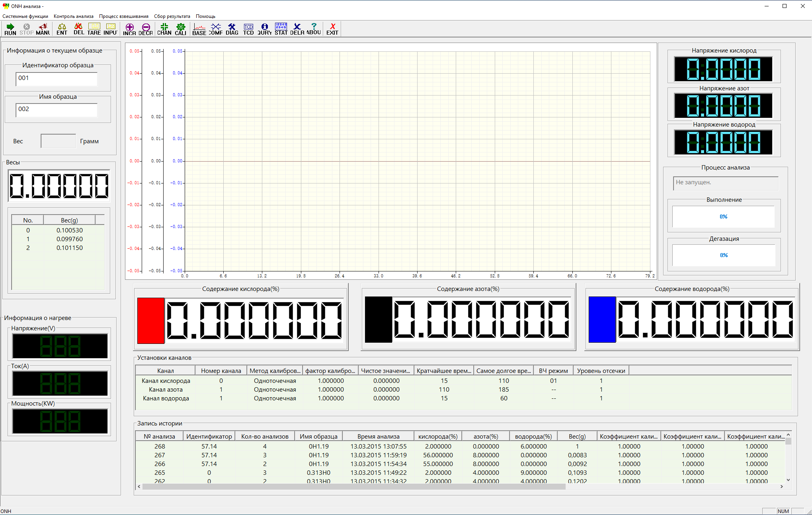Click the red oxygen indicator swatch

150,321
